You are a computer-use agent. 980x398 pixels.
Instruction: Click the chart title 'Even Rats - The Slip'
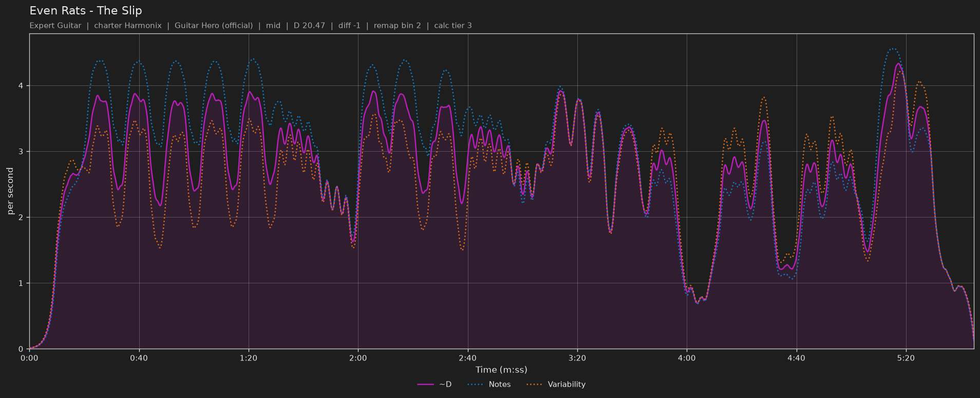[x=86, y=11]
